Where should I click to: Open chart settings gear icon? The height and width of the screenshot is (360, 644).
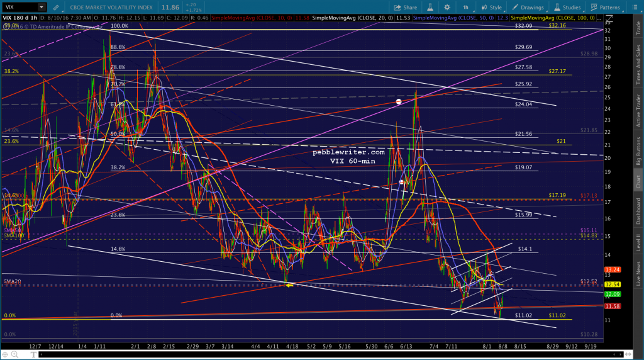click(x=447, y=8)
